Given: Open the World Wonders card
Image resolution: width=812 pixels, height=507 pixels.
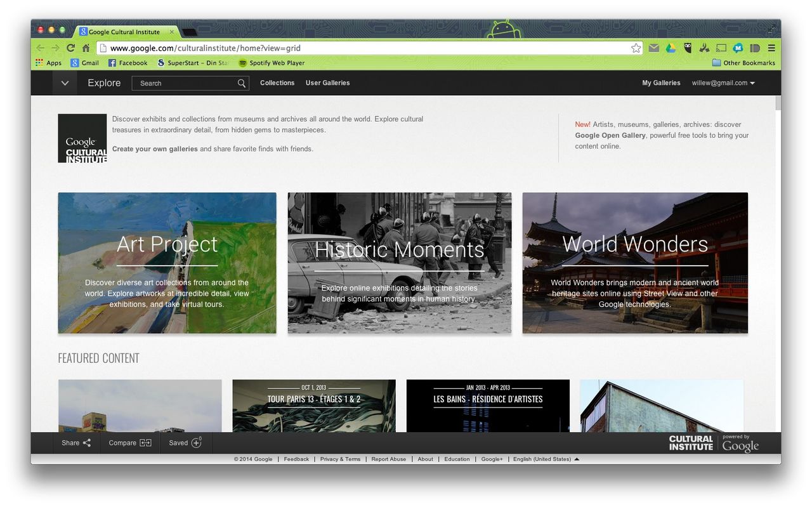Looking at the screenshot, I should point(635,263).
